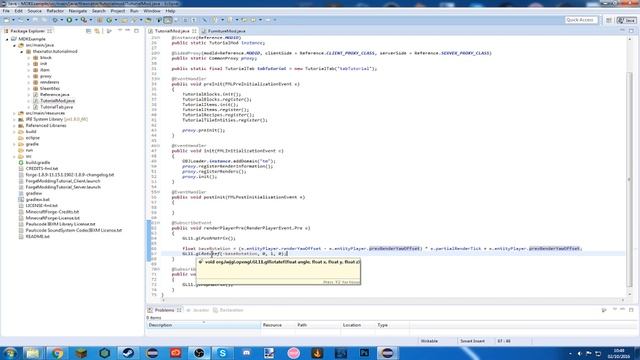This screenshot has width=640, height=360.
Task: Click the Discord taskbar icon
Action: [x=246, y=353]
